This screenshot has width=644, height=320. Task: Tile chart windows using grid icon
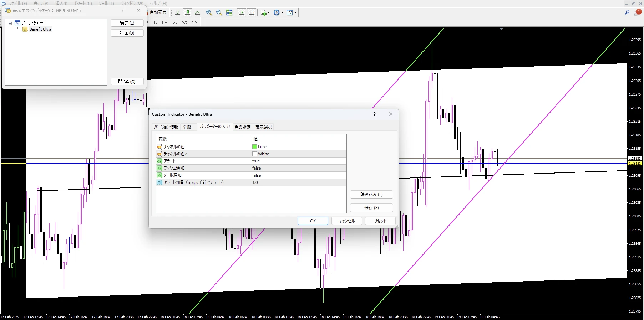(229, 12)
